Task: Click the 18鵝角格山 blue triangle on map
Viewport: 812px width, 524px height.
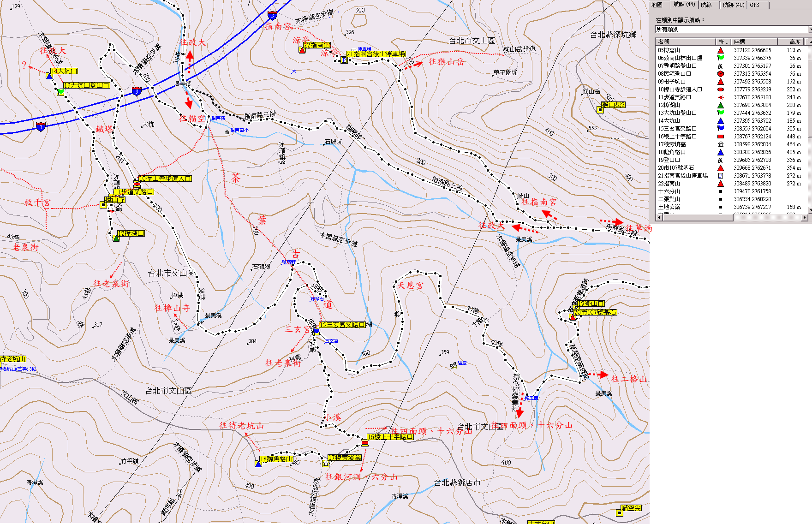Action: coord(258,464)
